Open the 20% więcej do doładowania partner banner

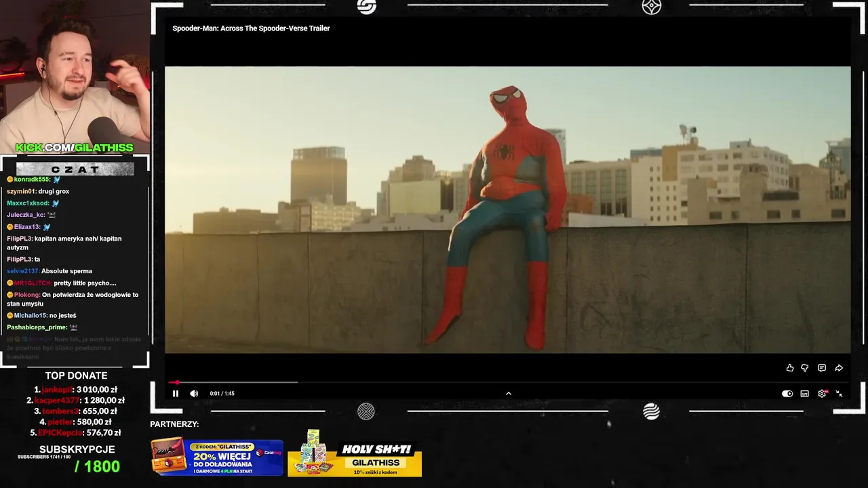point(217,457)
